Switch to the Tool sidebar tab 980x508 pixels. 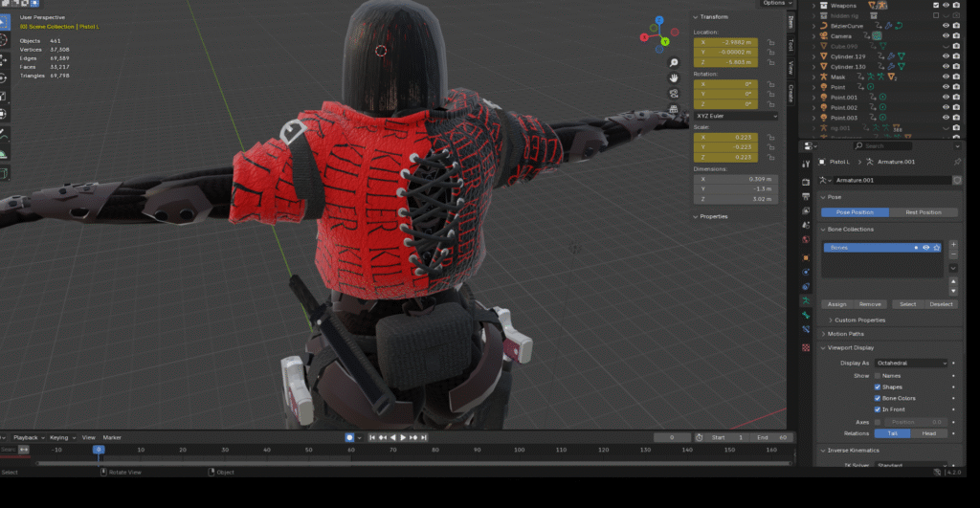pos(791,44)
